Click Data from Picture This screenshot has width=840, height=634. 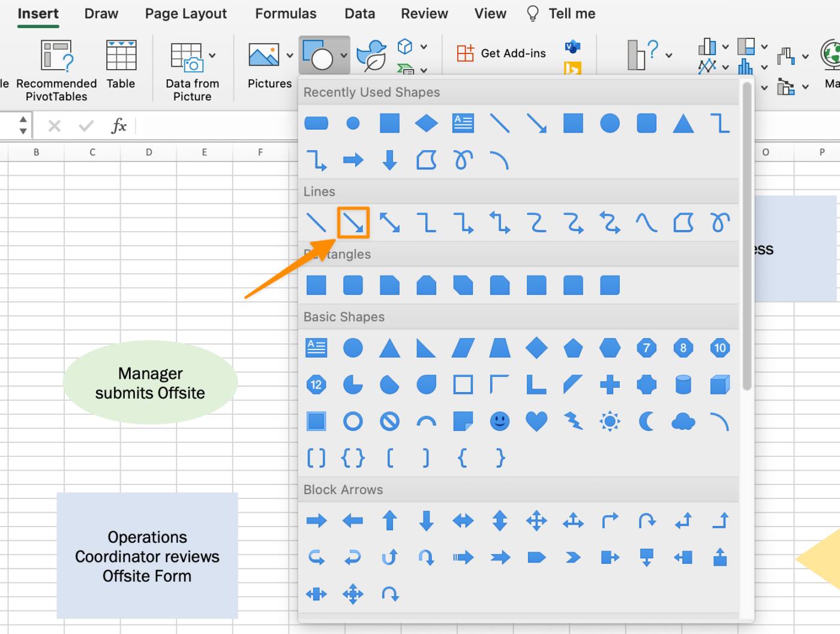(192, 69)
